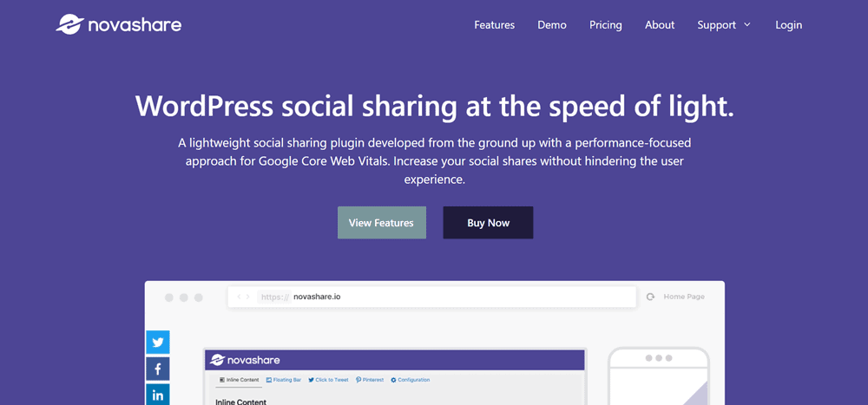868x405 pixels.
Task: Click the View Features button
Action: click(381, 223)
